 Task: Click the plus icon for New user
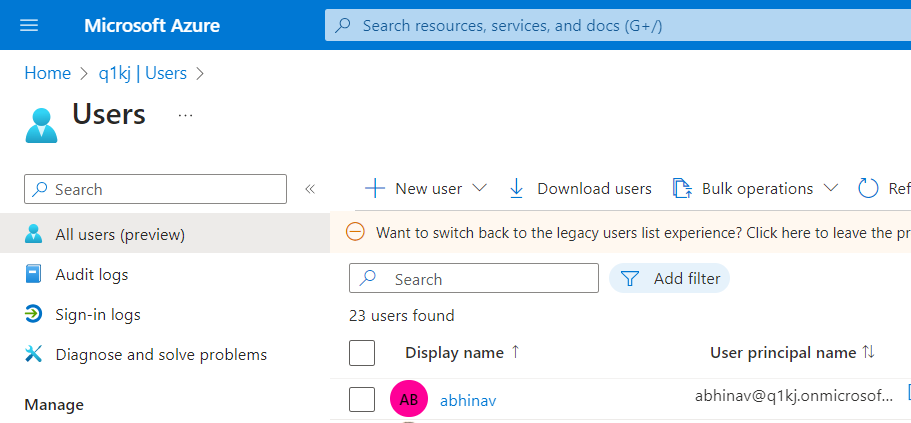tap(375, 188)
